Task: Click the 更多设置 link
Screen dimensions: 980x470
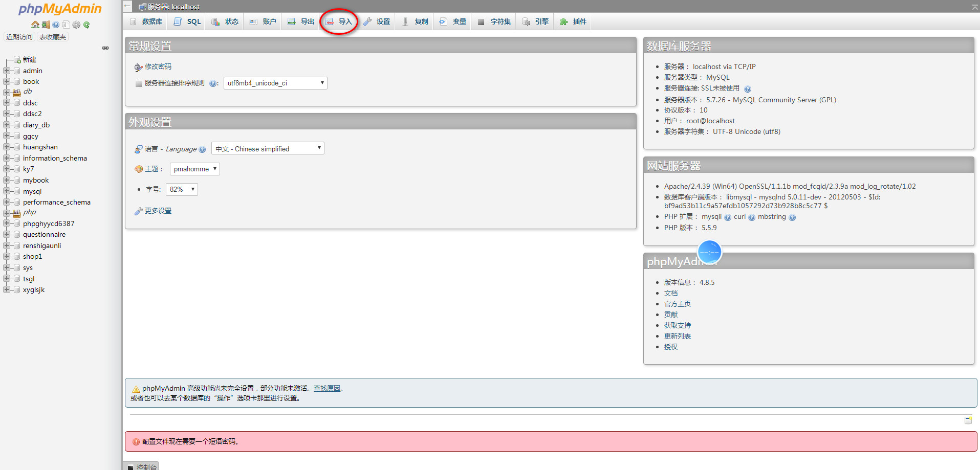Action: click(158, 211)
